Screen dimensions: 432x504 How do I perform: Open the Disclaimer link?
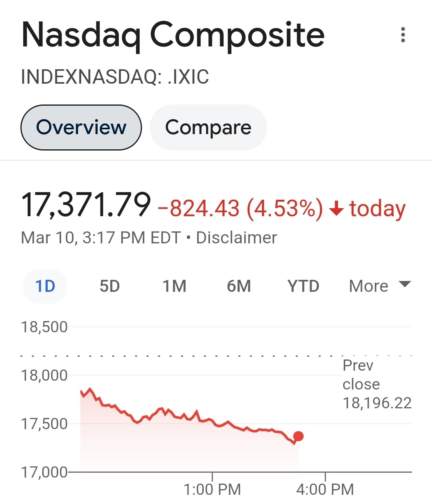236,238
